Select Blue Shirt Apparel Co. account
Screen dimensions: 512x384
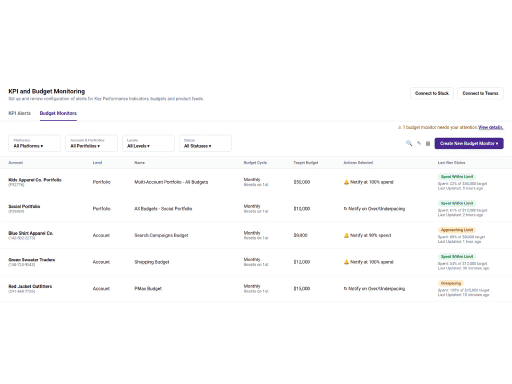coord(31,233)
